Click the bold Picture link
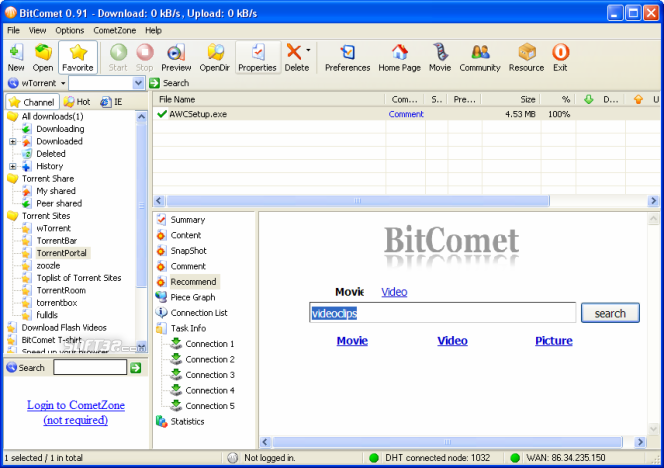Image resolution: width=664 pixels, height=468 pixels. 553,341
